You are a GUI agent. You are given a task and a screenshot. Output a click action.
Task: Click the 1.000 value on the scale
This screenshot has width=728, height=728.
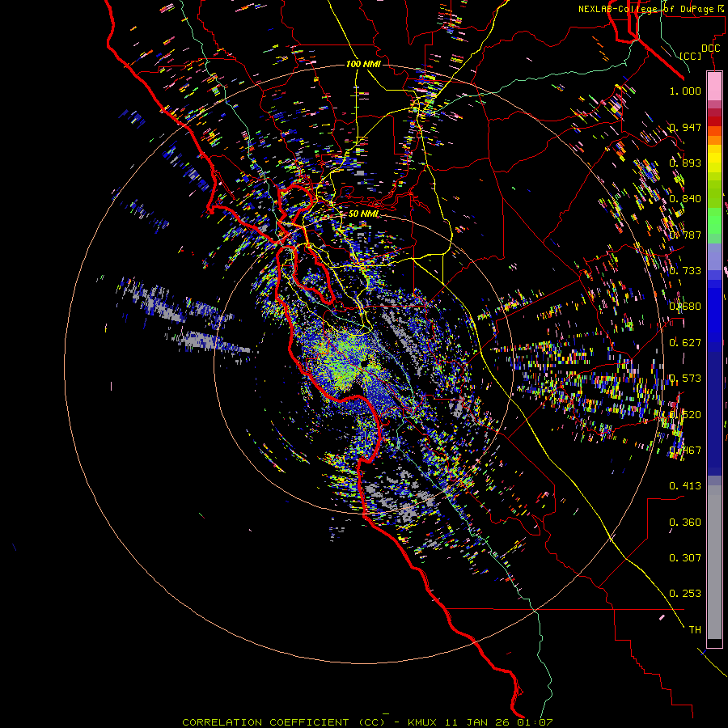[685, 91]
